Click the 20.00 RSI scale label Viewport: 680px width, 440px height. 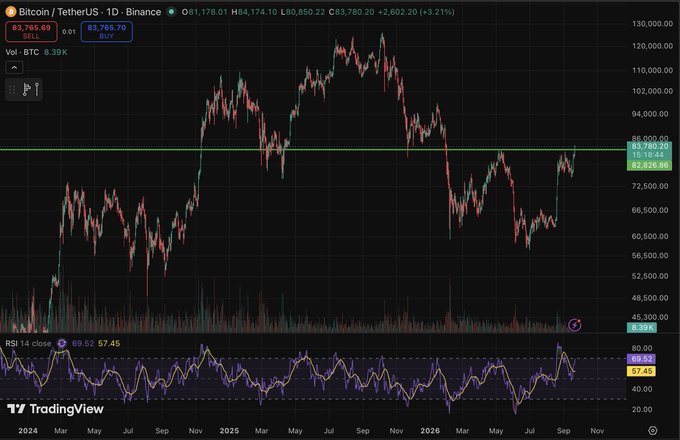click(642, 409)
